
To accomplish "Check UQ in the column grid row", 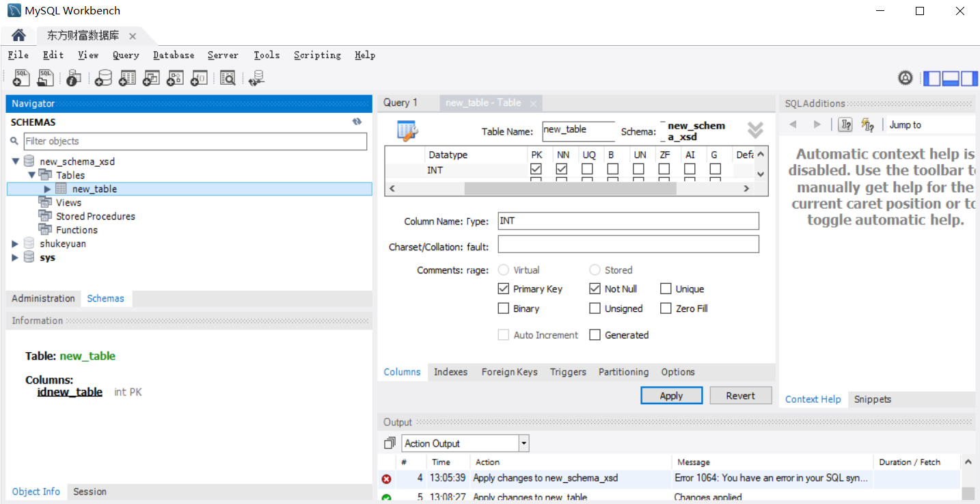I will tap(587, 169).
